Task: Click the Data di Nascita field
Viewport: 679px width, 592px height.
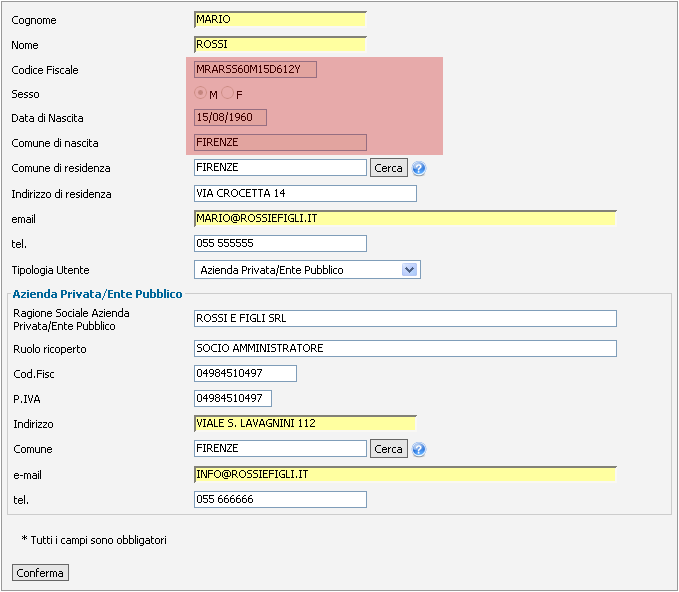Action: pyautogui.click(x=230, y=117)
